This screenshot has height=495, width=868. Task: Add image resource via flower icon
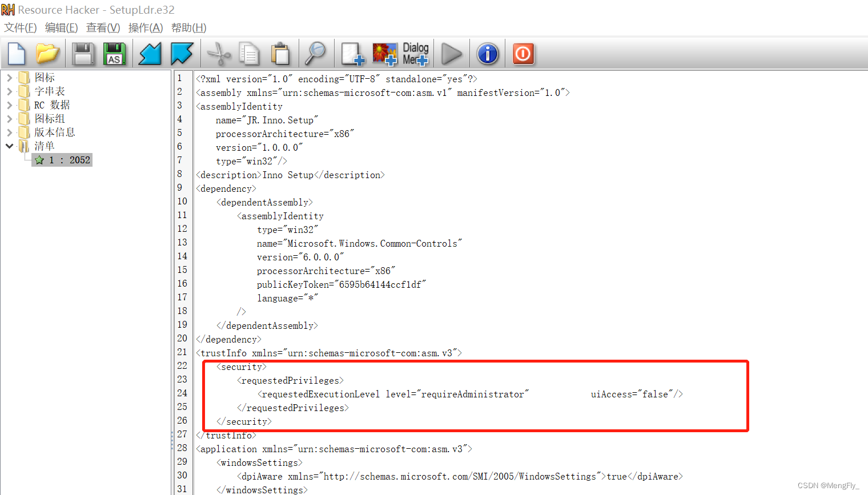coord(384,54)
